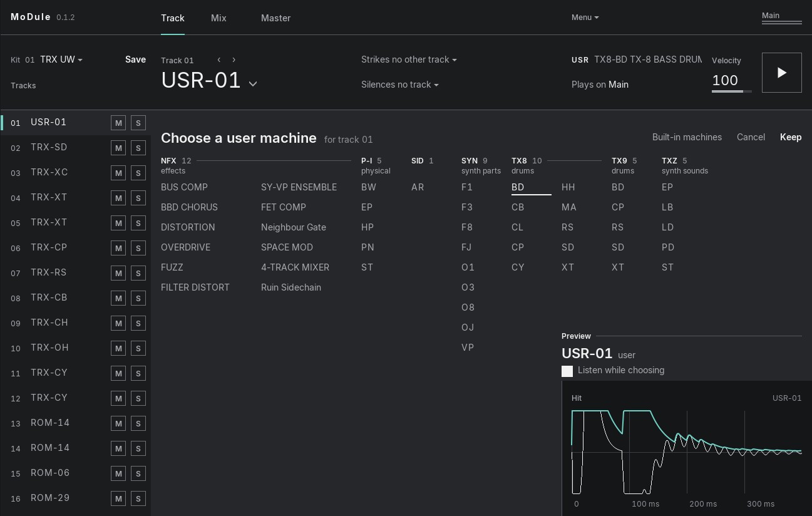812x516 pixels.
Task: Save the current kit
Action: (x=135, y=59)
